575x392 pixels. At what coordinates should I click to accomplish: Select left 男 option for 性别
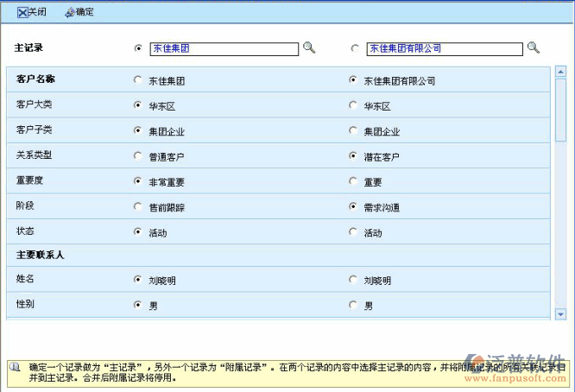coord(138,305)
